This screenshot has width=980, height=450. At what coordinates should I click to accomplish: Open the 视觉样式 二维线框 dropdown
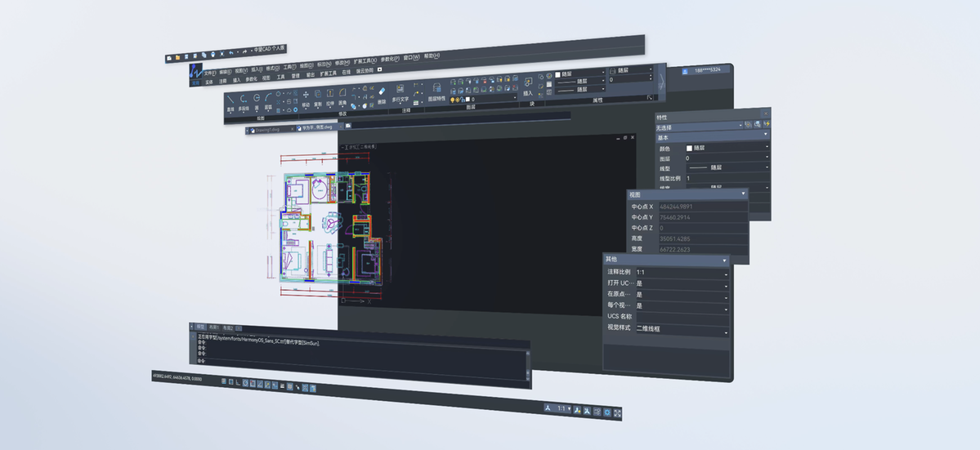pyautogui.click(x=682, y=329)
